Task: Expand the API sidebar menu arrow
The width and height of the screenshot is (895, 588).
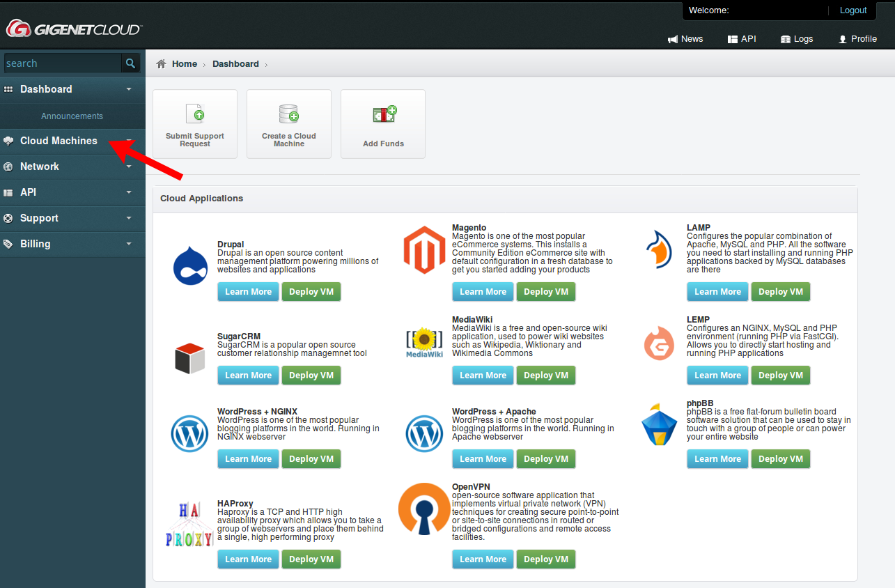Action: [129, 192]
